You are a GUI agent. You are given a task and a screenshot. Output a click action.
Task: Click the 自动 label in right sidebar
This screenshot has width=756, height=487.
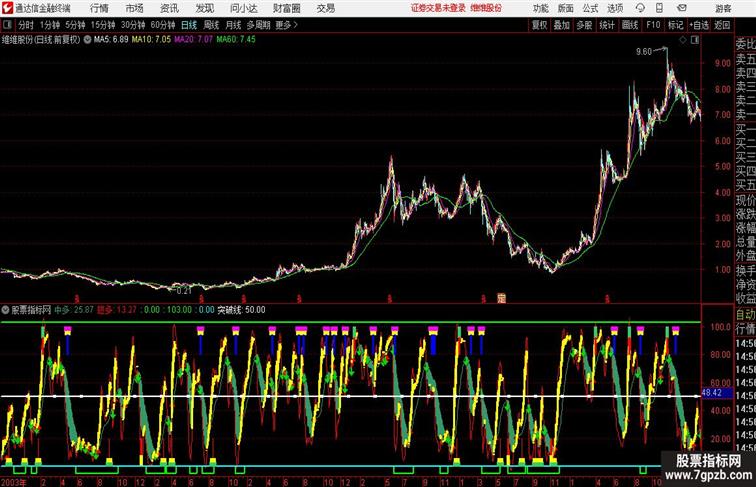point(745,314)
